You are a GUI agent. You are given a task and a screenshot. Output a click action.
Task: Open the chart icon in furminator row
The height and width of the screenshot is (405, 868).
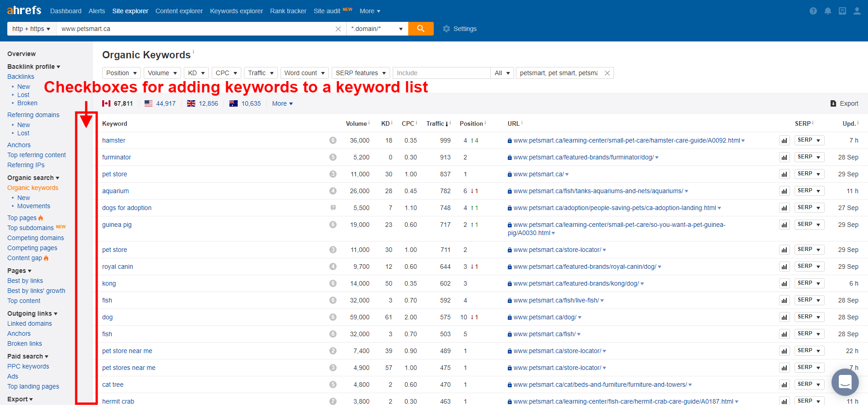pos(785,157)
